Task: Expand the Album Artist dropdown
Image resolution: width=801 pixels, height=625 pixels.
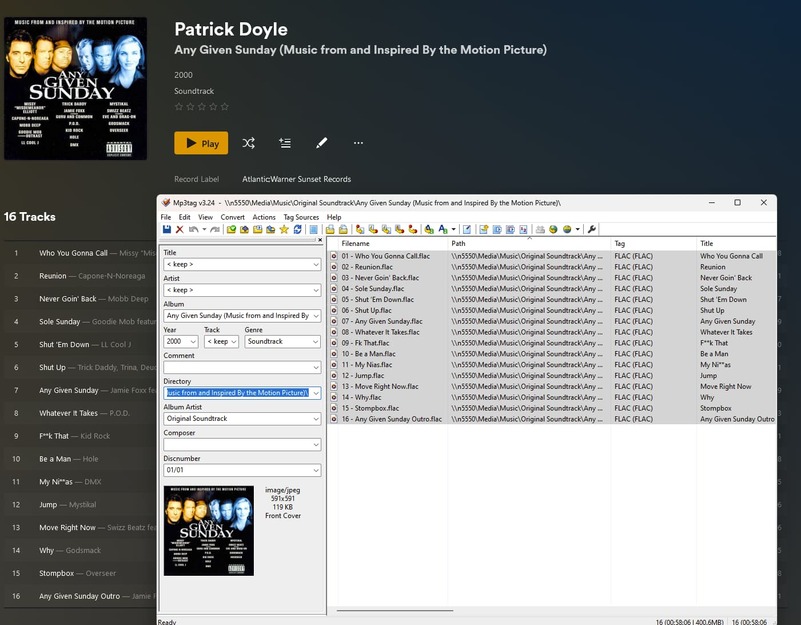Action: coord(315,419)
